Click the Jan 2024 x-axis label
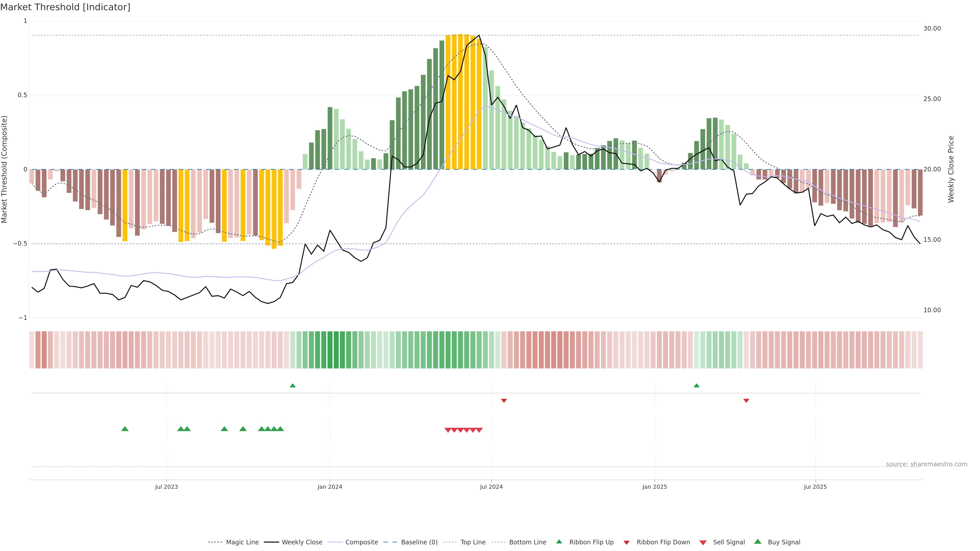 (329, 487)
